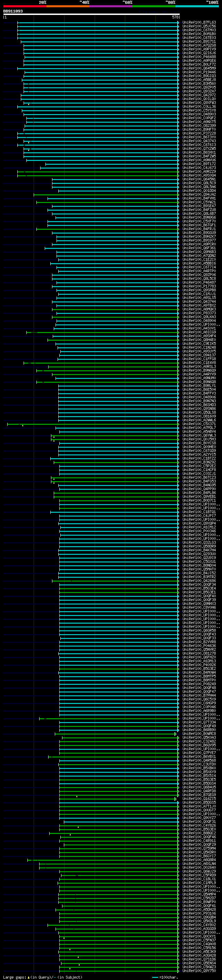The height and width of the screenshot is (980, 222).
Task: Select the UniRef100_Q6YWL3 label
Action: 199,436
